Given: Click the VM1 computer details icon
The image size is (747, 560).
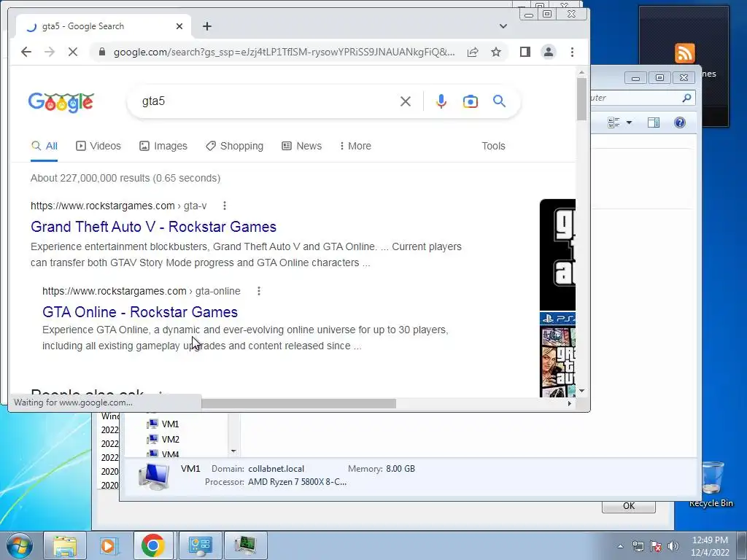Looking at the screenshot, I should coord(154,476).
